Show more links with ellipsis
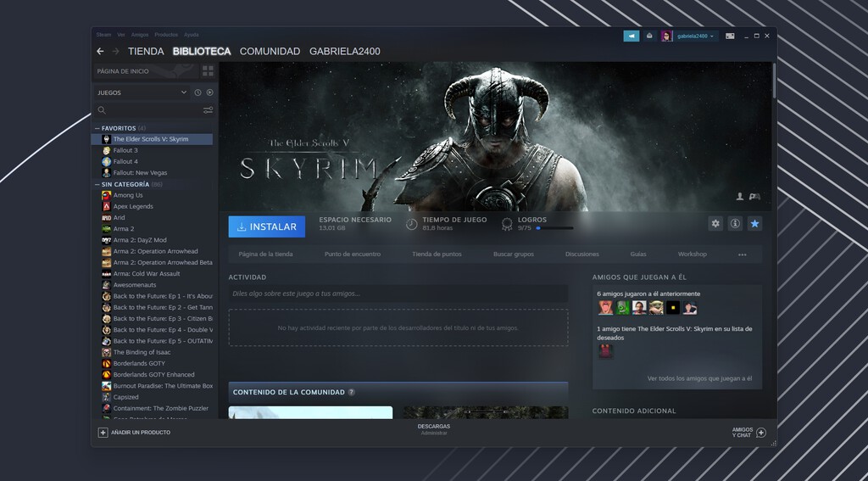Image resolution: width=868 pixels, height=481 pixels. pyautogui.click(x=742, y=254)
